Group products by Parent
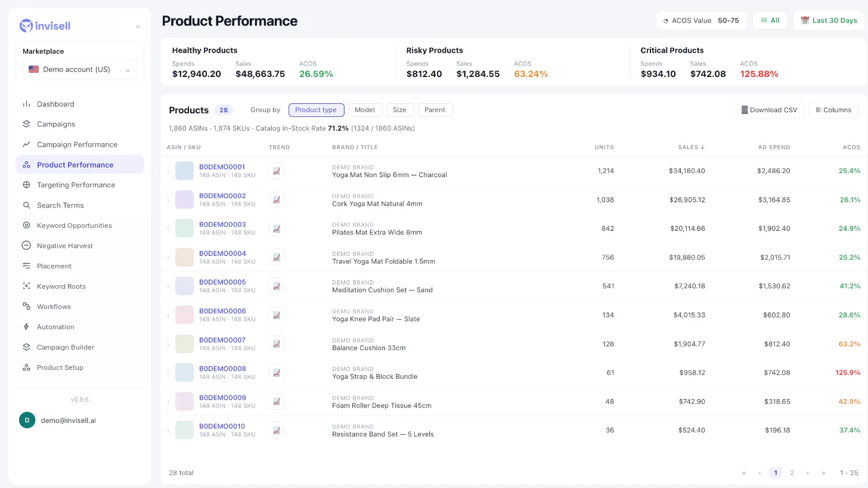This screenshot has width=868, height=488. click(435, 110)
